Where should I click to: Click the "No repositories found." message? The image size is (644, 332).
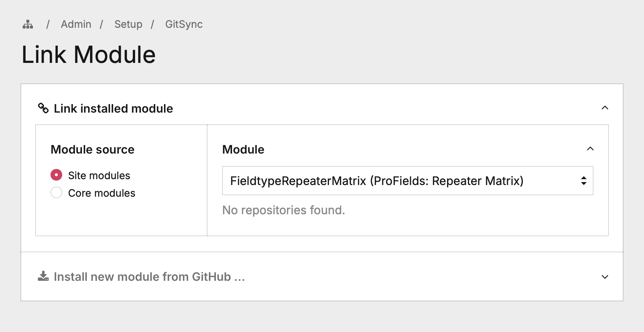coord(284,210)
